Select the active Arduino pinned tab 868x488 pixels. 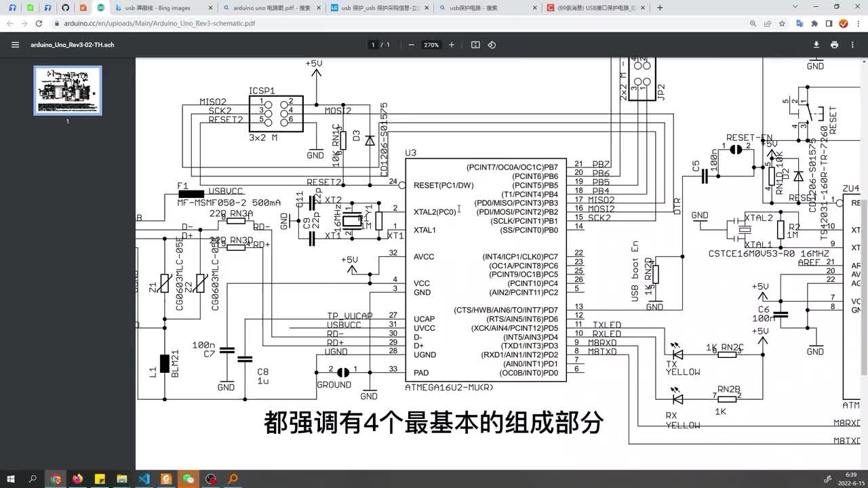100,7
